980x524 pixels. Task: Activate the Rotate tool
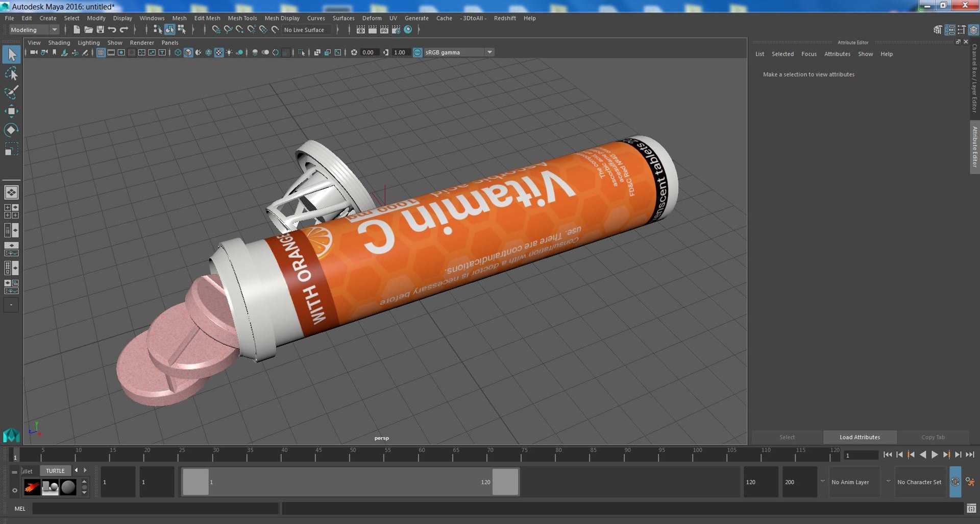coord(11,130)
